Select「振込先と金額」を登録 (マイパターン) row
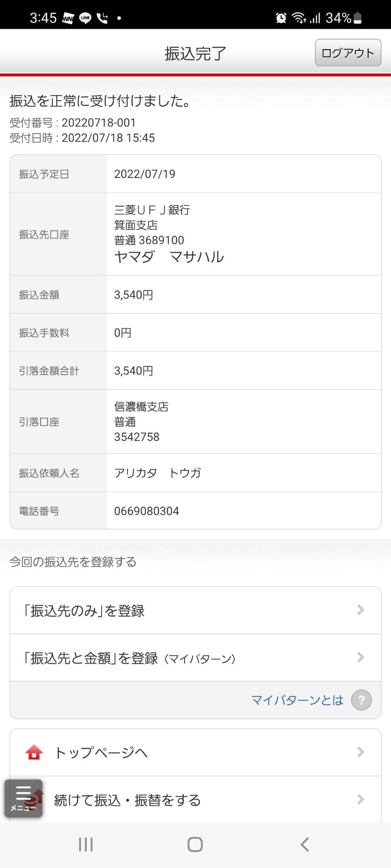Image resolution: width=391 pixels, height=868 pixels. [195, 658]
